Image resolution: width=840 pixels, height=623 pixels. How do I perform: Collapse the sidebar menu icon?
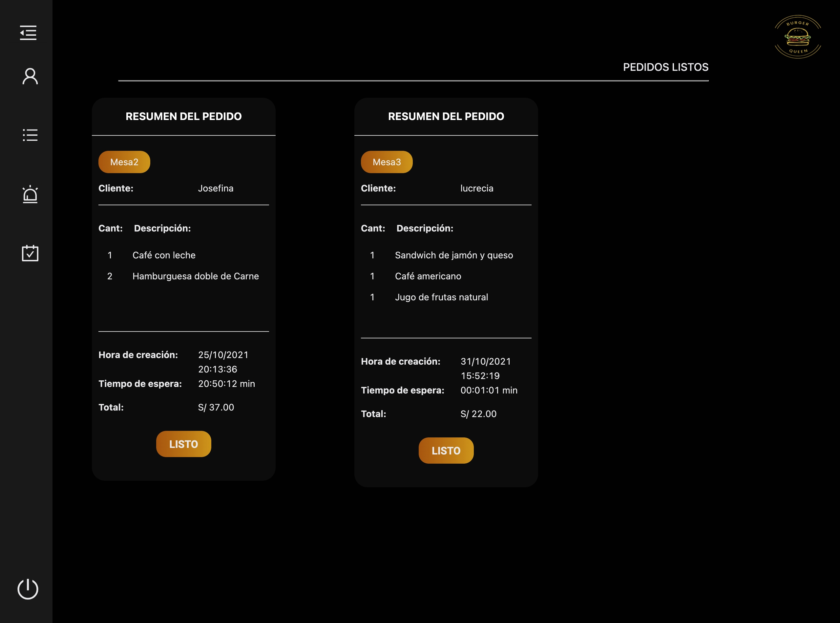point(28,33)
